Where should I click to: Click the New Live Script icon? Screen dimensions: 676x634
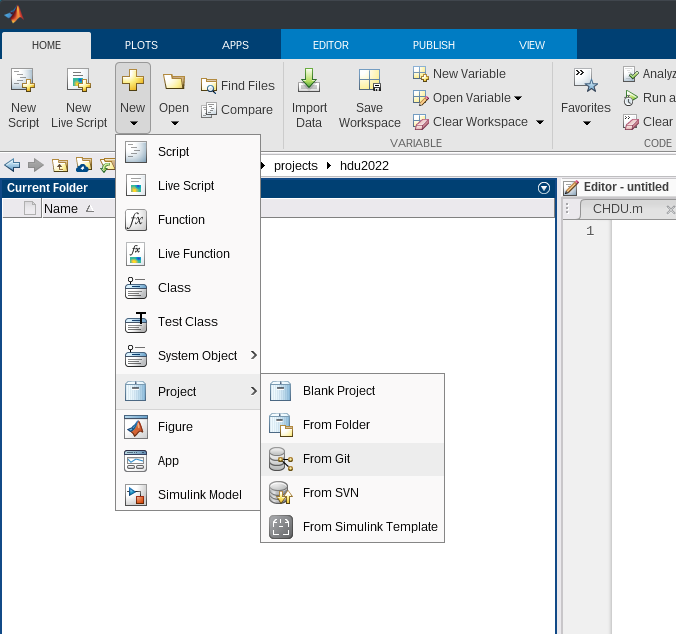coord(78,82)
